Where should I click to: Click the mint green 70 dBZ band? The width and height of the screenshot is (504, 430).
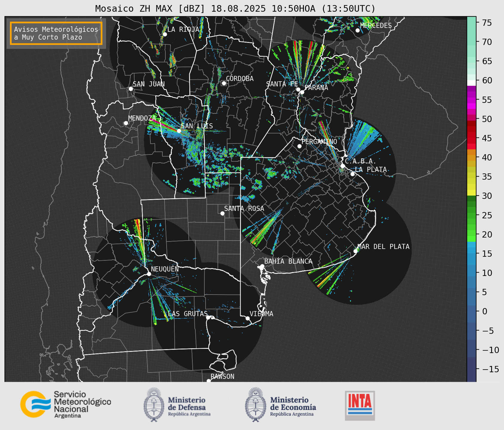(x=471, y=42)
